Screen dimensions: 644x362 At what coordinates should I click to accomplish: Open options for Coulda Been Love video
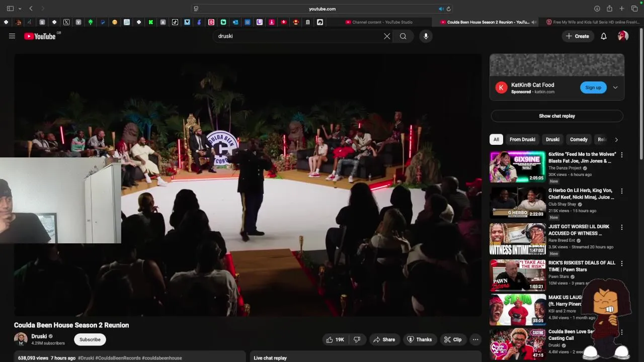(x=622, y=332)
